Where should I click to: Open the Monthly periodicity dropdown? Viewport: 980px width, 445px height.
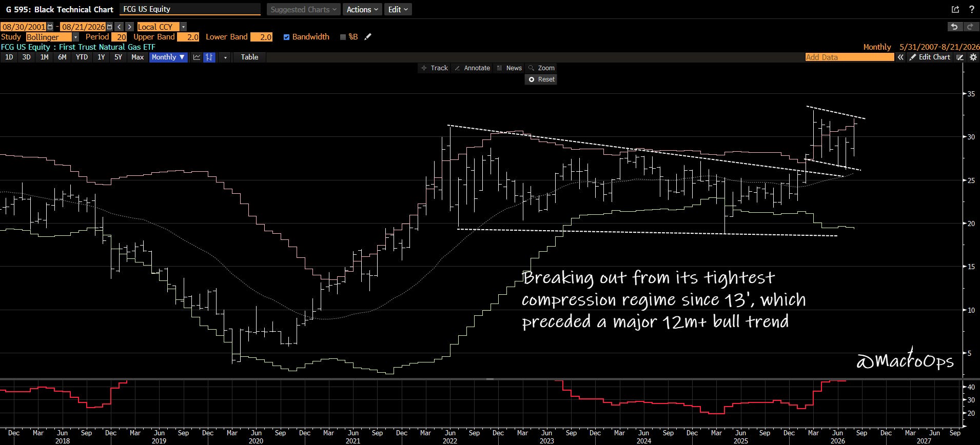click(x=168, y=57)
